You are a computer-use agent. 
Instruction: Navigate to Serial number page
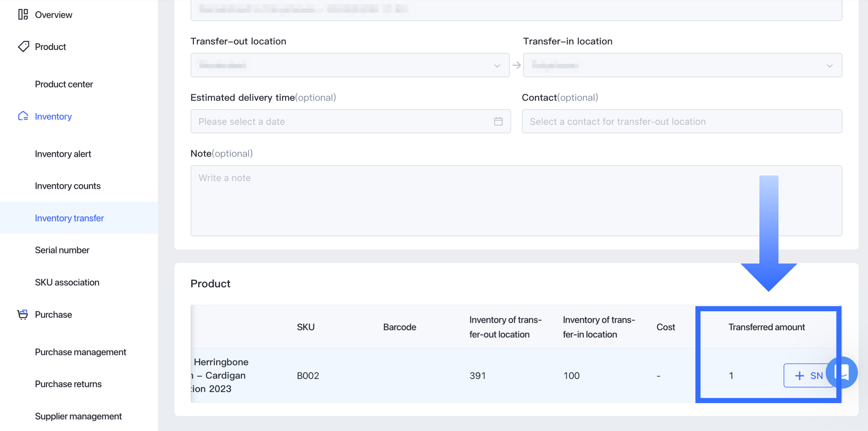pyautogui.click(x=62, y=250)
